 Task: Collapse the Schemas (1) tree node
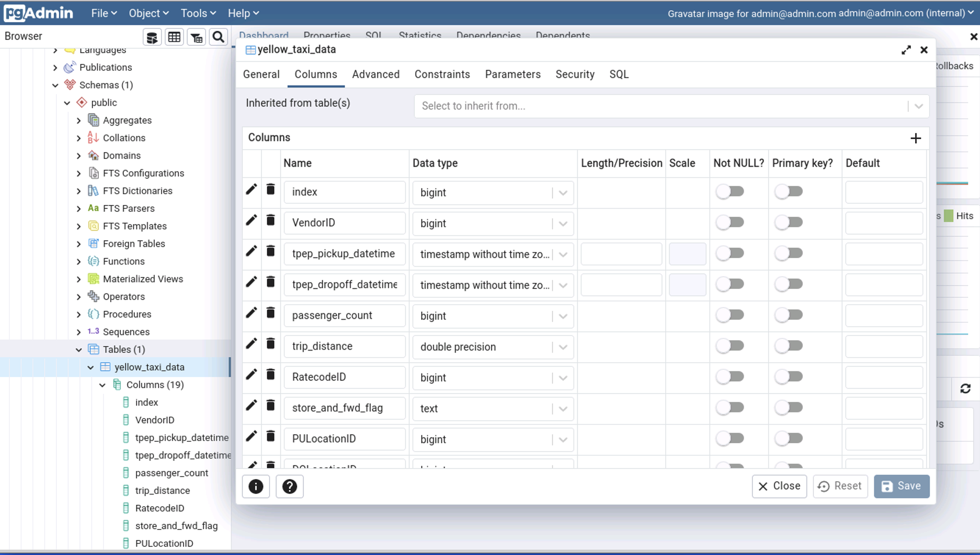click(55, 85)
